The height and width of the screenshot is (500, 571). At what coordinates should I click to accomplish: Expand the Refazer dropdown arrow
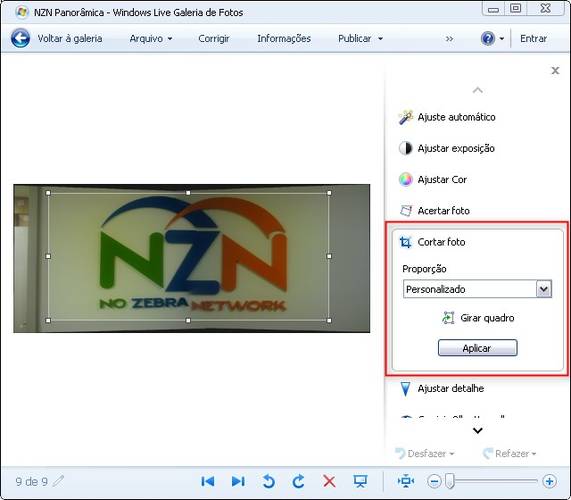(x=534, y=454)
